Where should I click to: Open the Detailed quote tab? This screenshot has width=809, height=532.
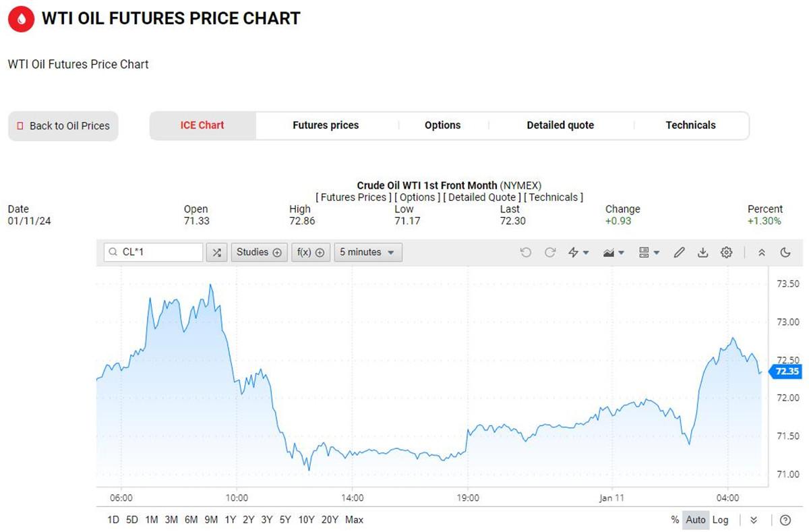click(x=560, y=125)
